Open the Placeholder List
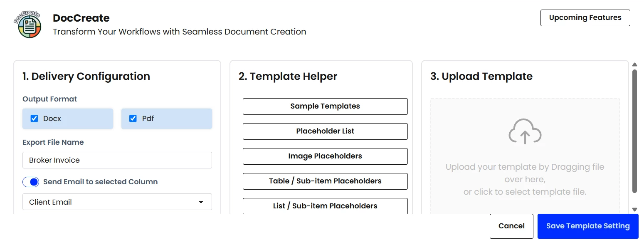This screenshot has height=240, width=644. (x=325, y=131)
